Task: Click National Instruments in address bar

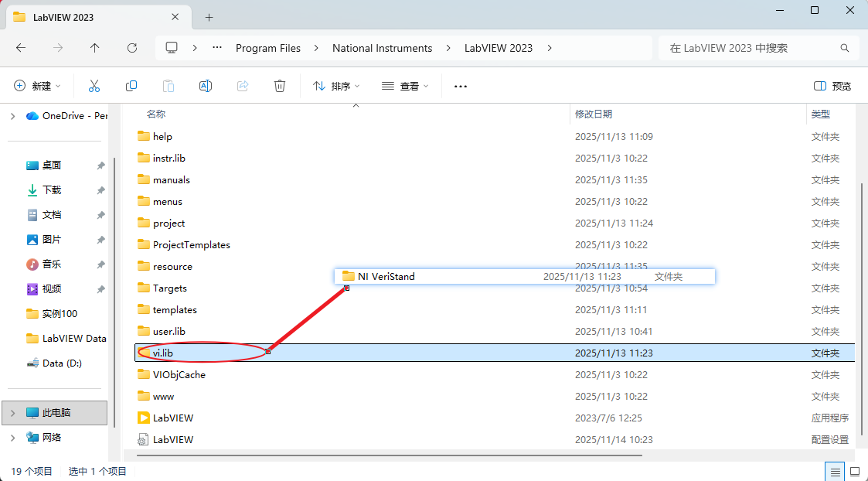Action: (x=382, y=48)
